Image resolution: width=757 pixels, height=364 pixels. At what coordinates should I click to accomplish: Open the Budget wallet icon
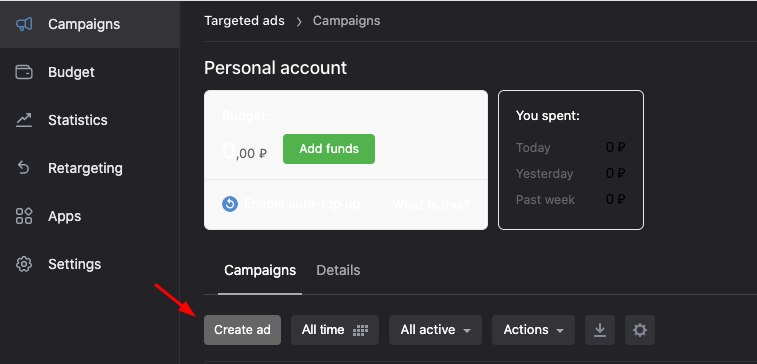[24, 72]
